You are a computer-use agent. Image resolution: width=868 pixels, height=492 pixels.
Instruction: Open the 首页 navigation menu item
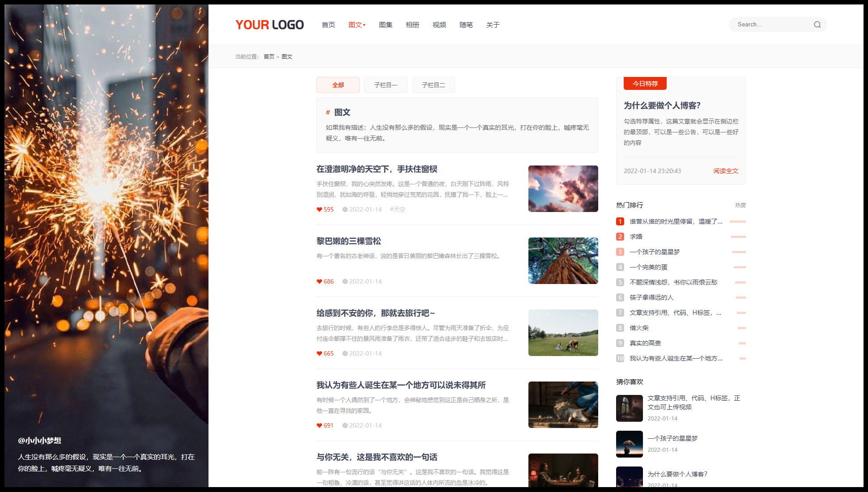(328, 25)
